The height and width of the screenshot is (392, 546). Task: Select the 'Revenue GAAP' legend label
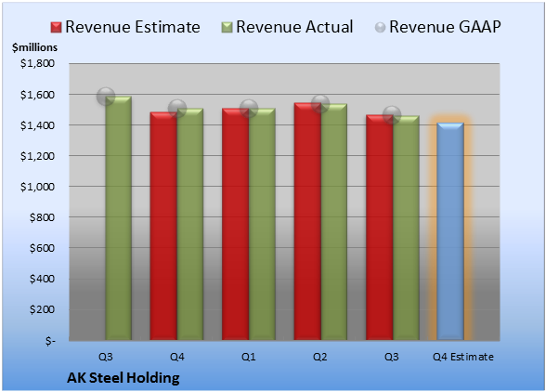tap(445, 27)
